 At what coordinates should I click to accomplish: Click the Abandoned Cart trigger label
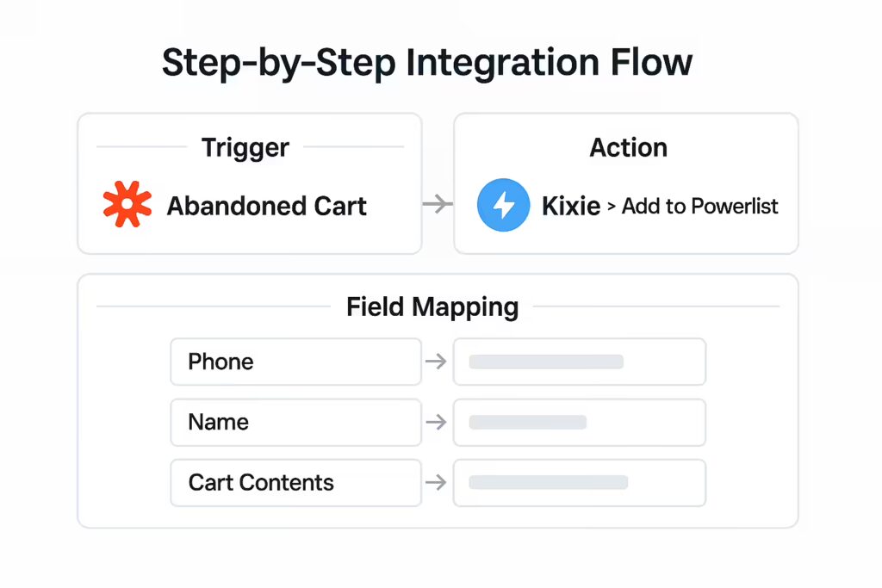coord(267,206)
